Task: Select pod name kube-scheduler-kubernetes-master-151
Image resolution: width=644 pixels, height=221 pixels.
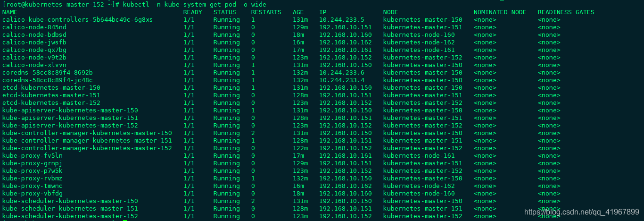Action: click(70, 208)
